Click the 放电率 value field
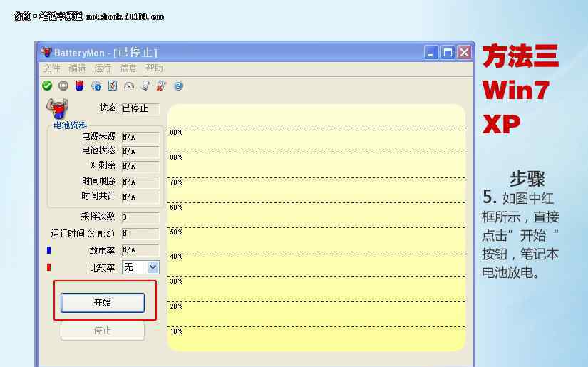 point(140,250)
